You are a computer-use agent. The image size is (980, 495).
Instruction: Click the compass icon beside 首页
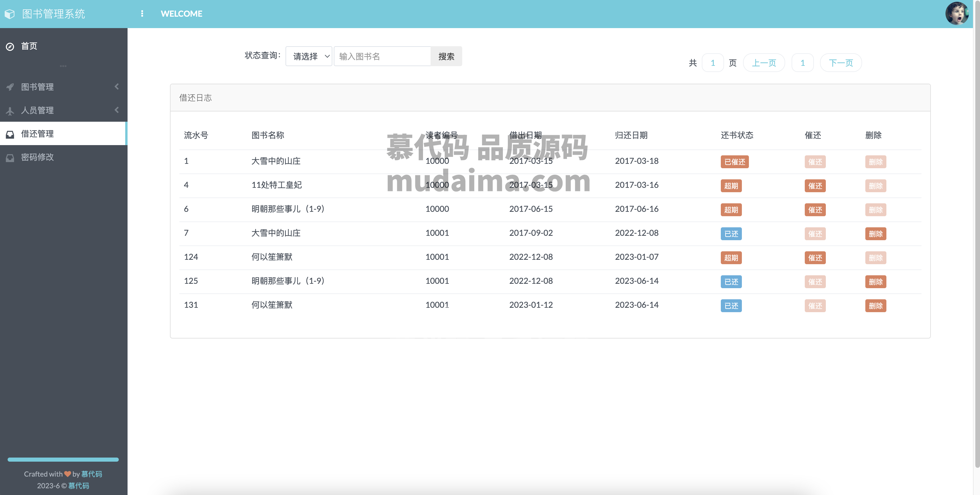tap(10, 47)
